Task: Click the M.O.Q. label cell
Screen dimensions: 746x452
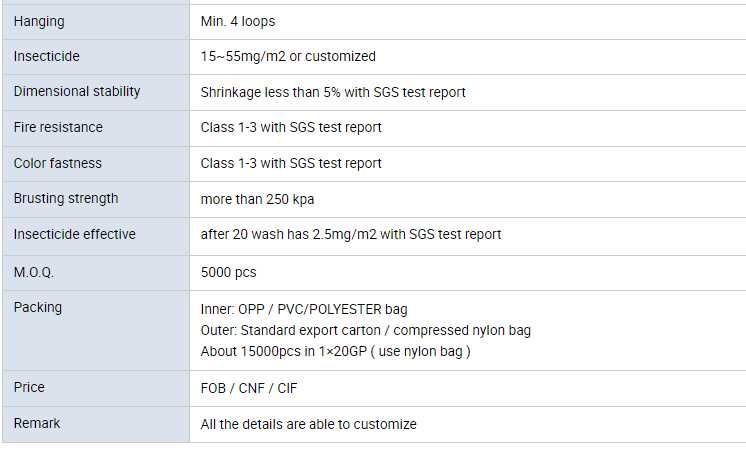Action: pos(35,271)
